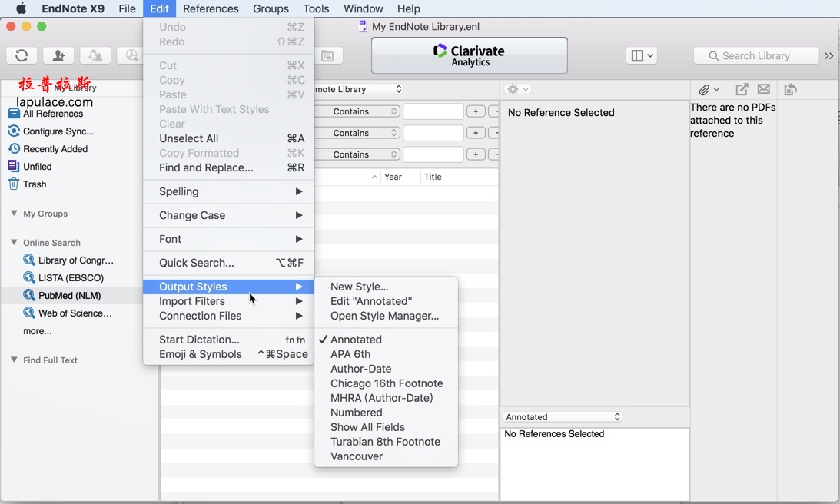840x504 pixels.
Task: Open the Annotated preview style dropdown
Action: [x=562, y=416]
